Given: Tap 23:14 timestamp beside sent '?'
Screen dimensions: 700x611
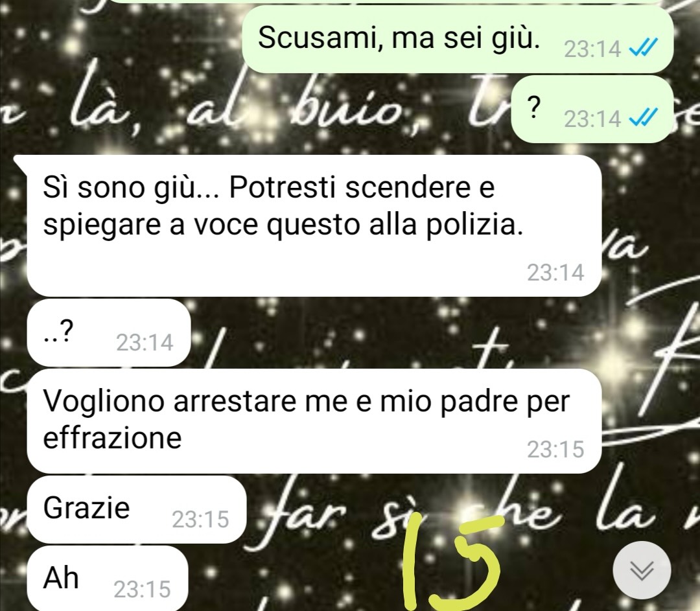Looking at the screenshot, I should coord(592,119).
